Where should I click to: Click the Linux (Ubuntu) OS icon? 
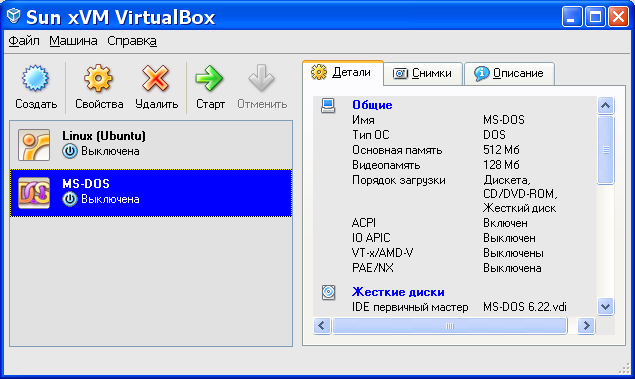click(x=34, y=145)
